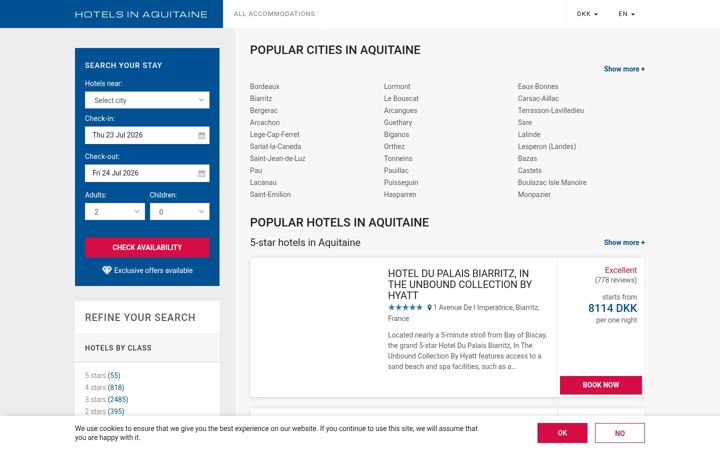The width and height of the screenshot is (720, 450).
Task: Click Book Now for Hotel du Palais
Action: pyautogui.click(x=601, y=385)
